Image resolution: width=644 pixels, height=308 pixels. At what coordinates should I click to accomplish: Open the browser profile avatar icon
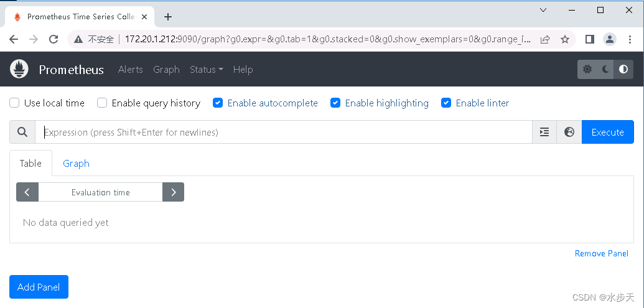pyautogui.click(x=610, y=39)
